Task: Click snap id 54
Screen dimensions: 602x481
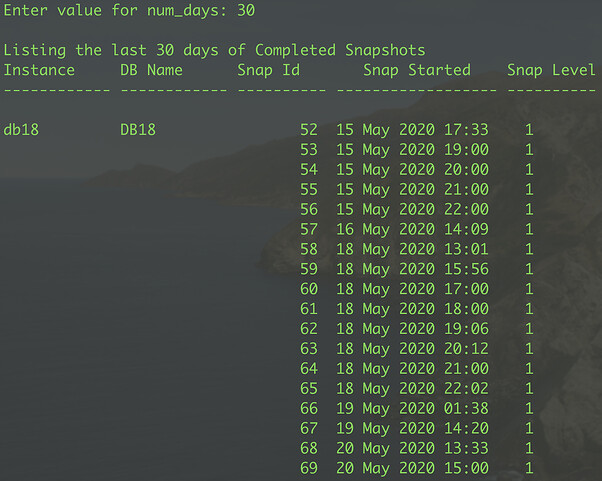Action: [309, 170]
